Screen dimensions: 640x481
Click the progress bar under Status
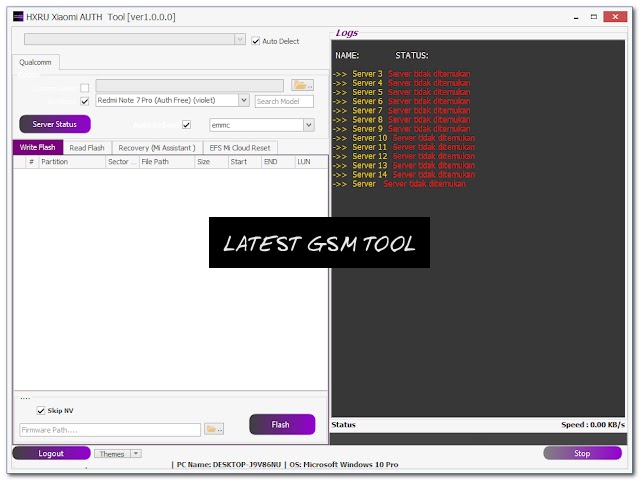[478, 439]
